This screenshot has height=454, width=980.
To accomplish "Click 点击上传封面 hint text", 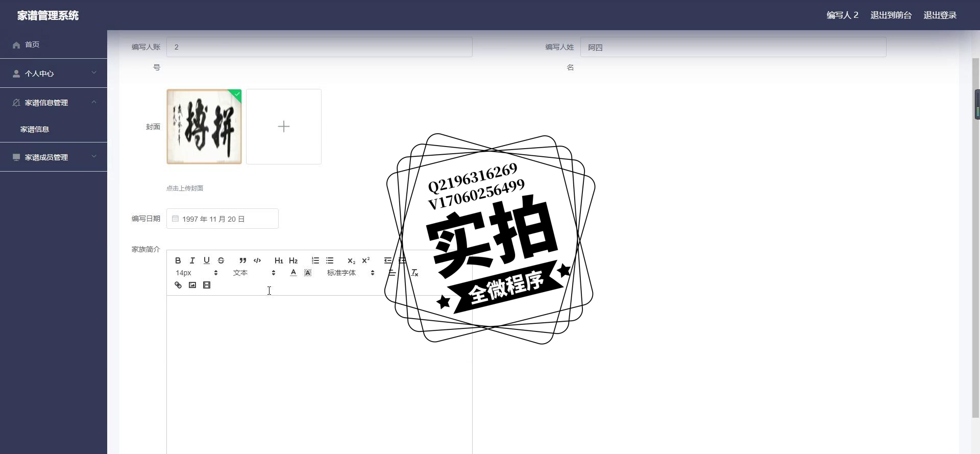I will [185, 188].
